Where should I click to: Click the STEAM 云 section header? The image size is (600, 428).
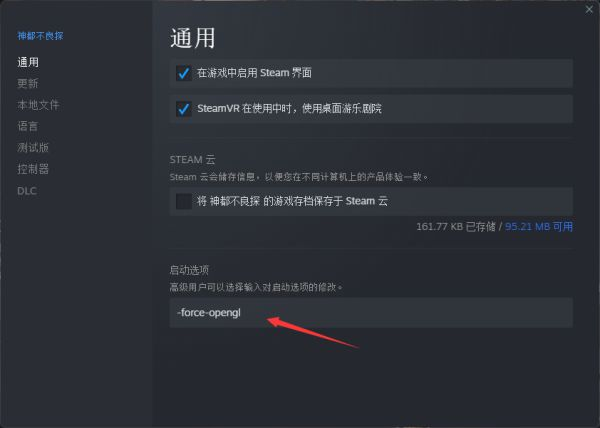[x=192, y=159]
